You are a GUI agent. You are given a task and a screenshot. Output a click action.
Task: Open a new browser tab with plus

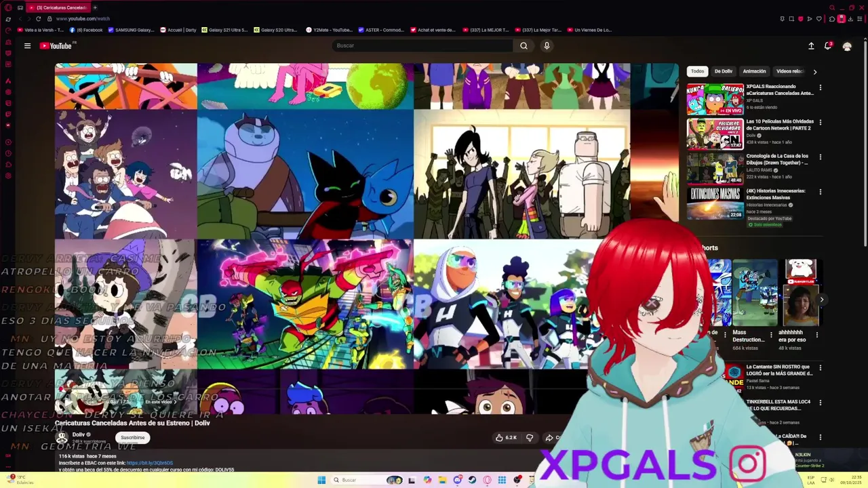click(x=95, y=7)
